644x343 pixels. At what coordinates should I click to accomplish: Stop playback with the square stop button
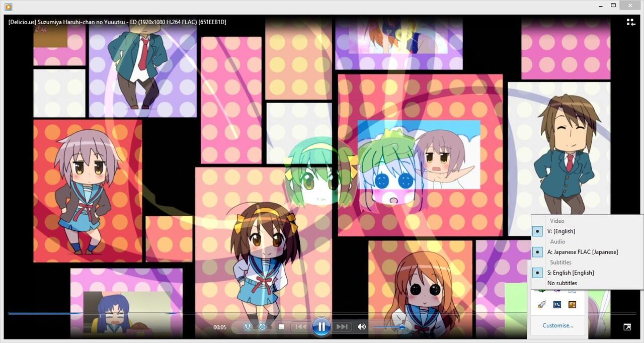click(x=281, y=327)
